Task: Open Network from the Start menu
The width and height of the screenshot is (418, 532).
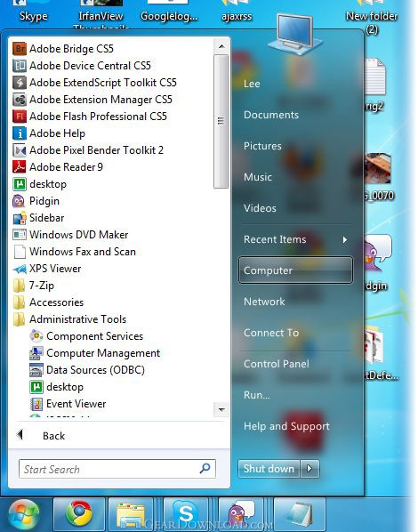Action: coord(264,302)
